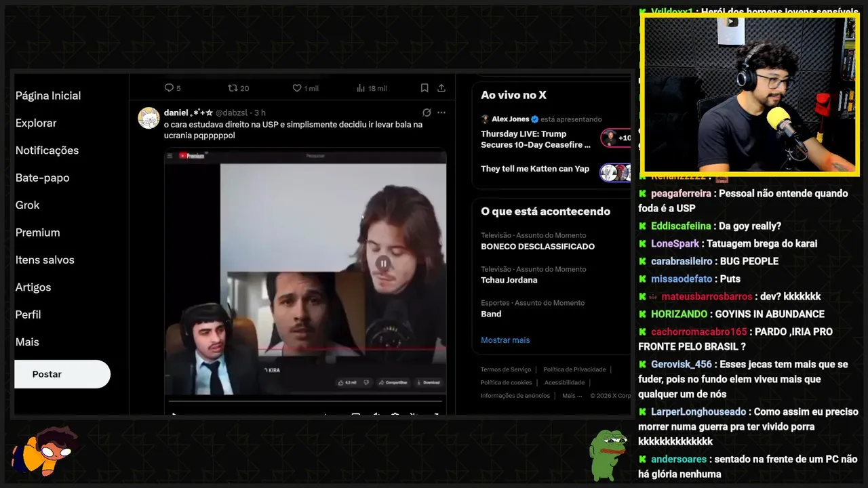Click the cartoon character mascot at bottom left
The image size is (868, 488).
(45, 452)
